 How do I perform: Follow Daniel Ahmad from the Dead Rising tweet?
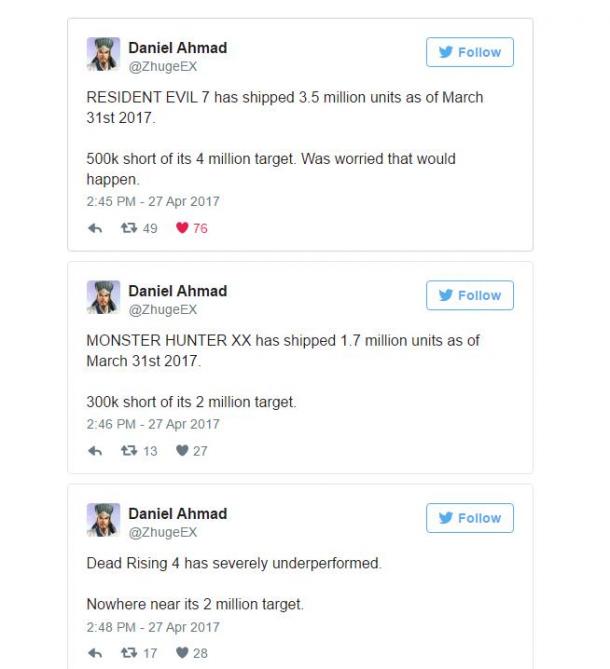point(470,518)
